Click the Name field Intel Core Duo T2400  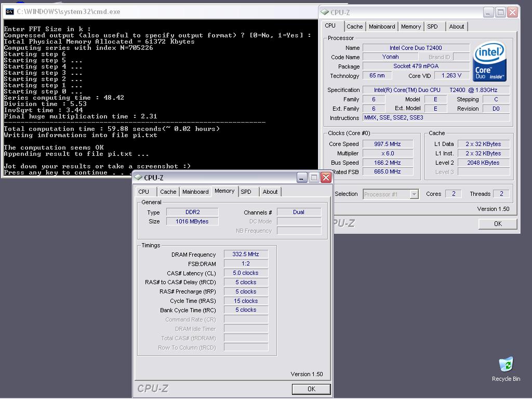(416, 48)
